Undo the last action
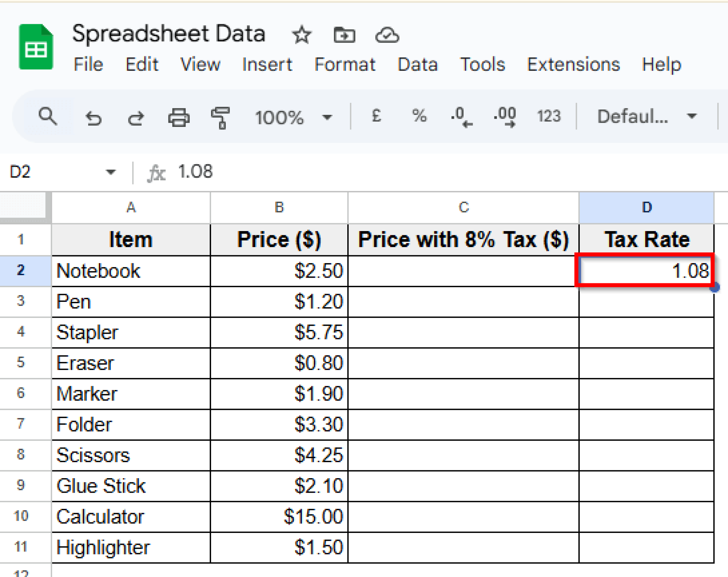 click(93, 117)
